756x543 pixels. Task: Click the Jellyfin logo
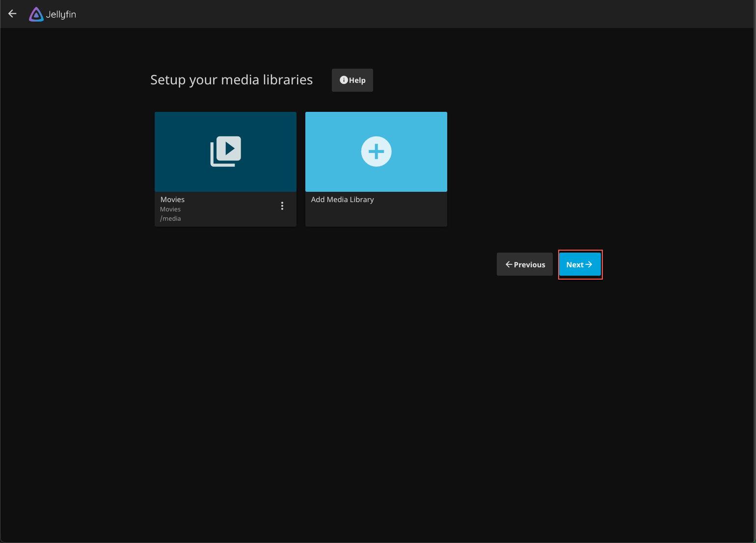coord(53,14)
